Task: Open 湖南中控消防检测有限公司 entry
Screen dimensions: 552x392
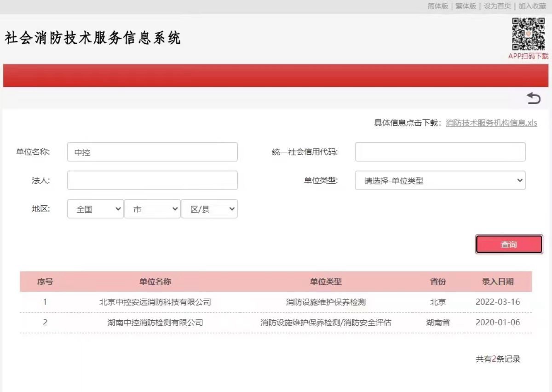Action: tap(155, 323)
